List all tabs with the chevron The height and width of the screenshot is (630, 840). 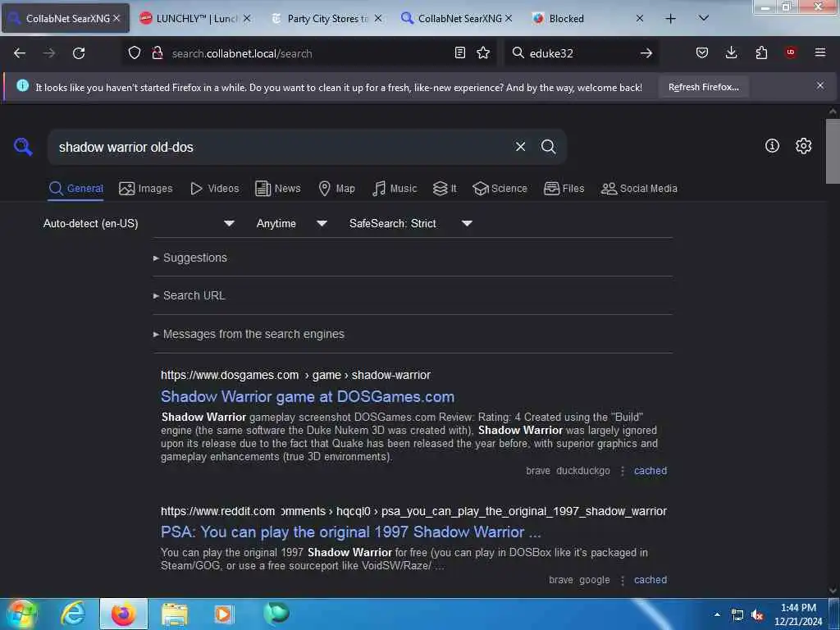pos(704,18)
